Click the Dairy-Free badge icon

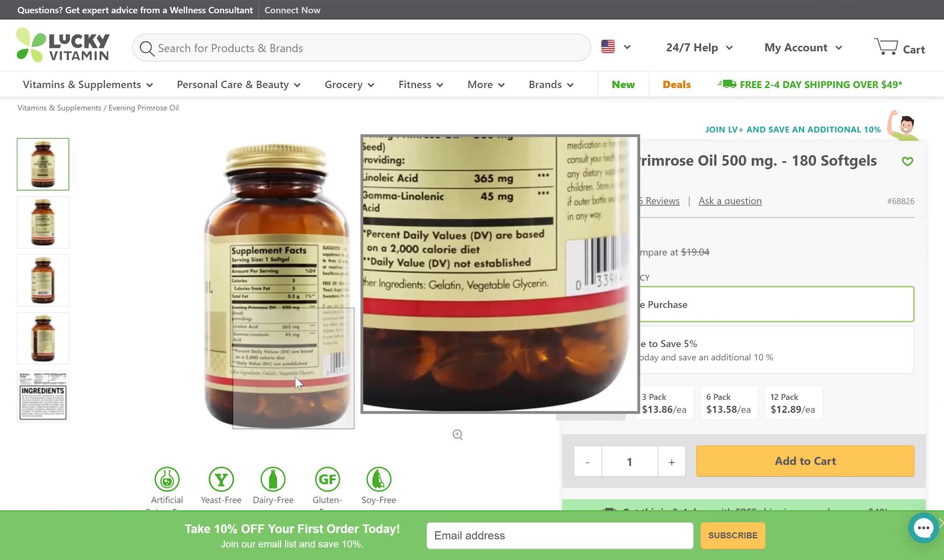coord(273,479)
